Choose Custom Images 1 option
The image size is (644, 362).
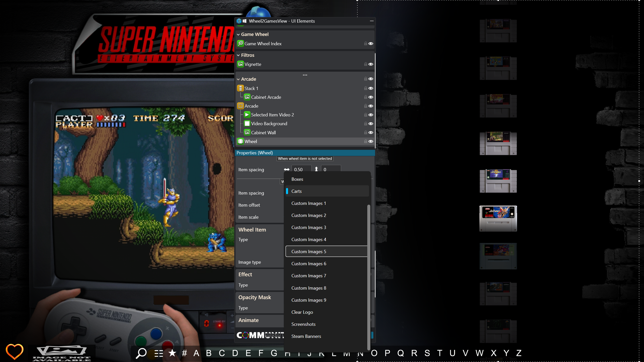coord(326,203)
